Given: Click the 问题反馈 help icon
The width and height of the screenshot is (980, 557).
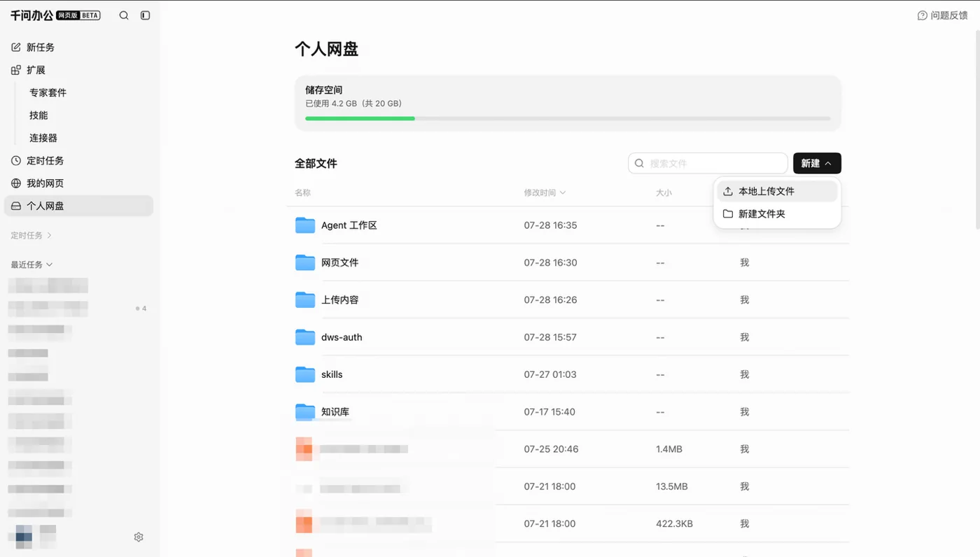Looking at the screenshot, I should 923,15.
